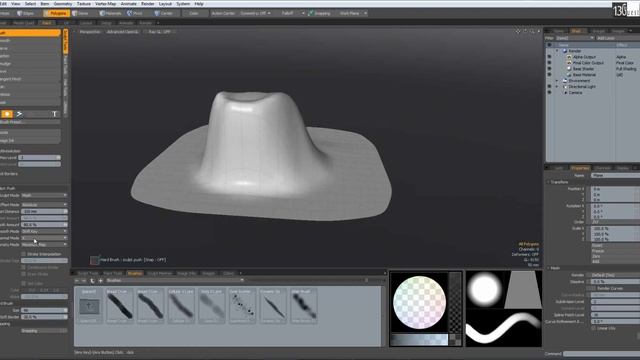
Task: Collapse the Render tree item
Action: click(557, 51)
